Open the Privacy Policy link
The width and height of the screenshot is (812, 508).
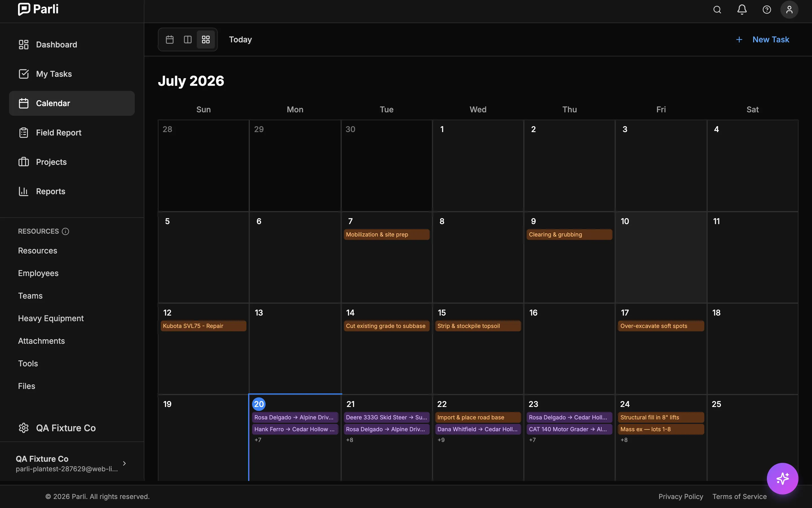(680, 497)
